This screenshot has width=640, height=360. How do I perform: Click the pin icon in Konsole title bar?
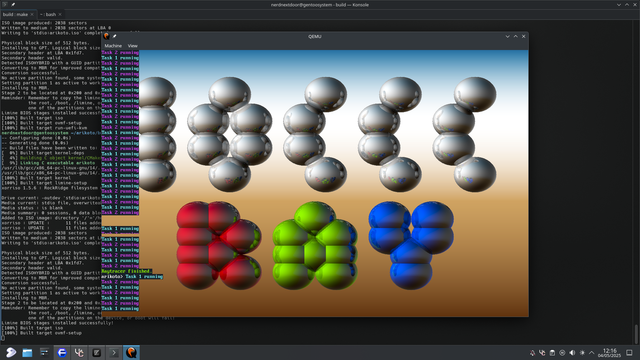pyautogui.click(x=13, y=4)
